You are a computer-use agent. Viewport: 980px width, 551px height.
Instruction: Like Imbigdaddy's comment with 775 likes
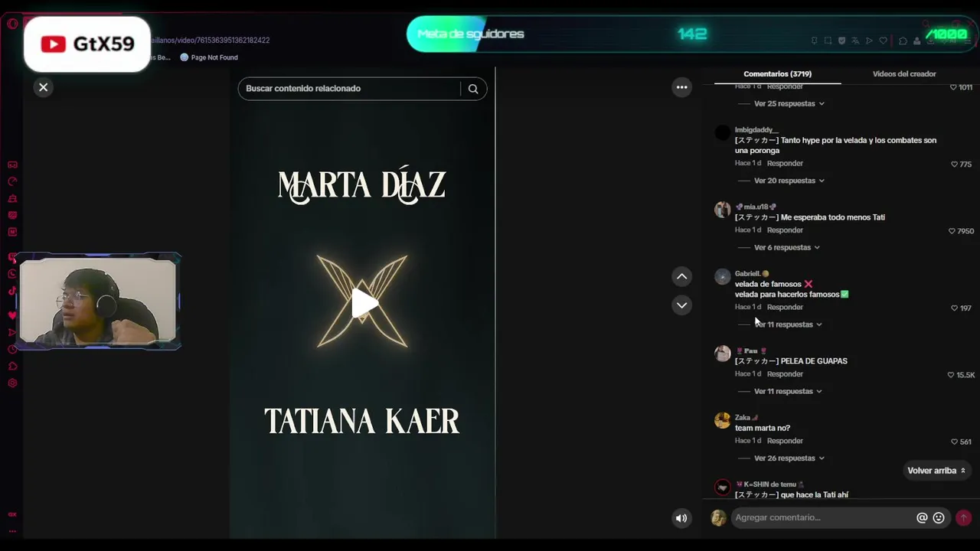pos(954,165)
